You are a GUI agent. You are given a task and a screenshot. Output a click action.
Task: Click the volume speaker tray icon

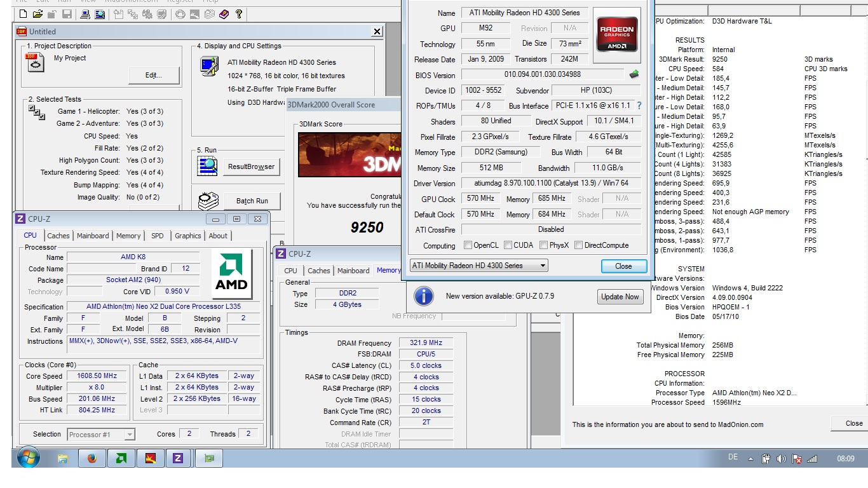tap(781, 459)
